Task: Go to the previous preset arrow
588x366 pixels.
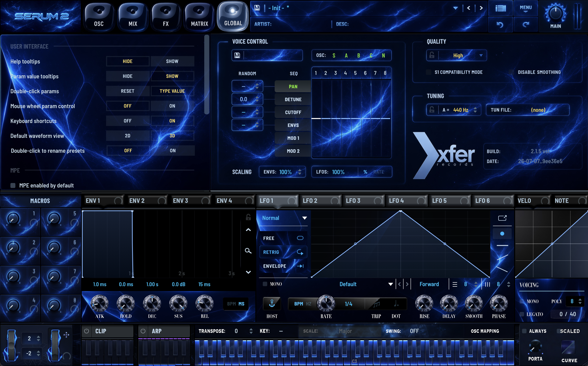Action: point(469,8)
